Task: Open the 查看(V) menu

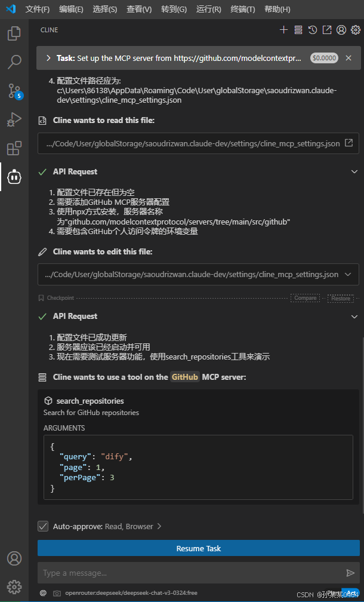Action: [x=139, y=10]
